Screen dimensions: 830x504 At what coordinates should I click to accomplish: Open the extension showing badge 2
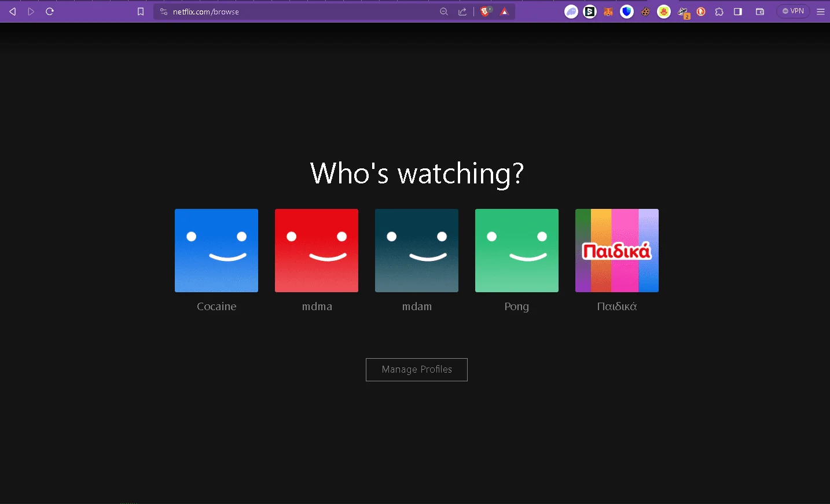click(x=684, y=12)
